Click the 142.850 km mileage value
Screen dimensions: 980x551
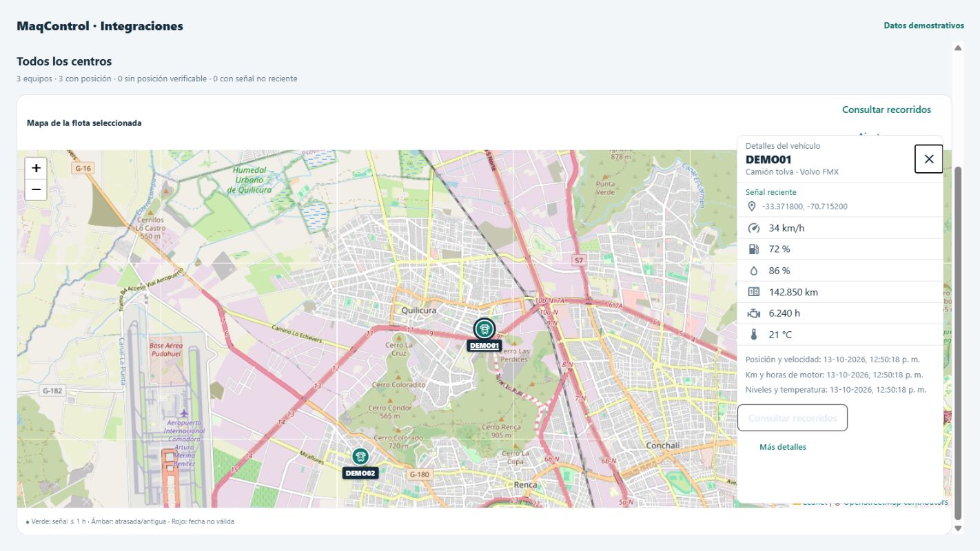coord(793,292)
